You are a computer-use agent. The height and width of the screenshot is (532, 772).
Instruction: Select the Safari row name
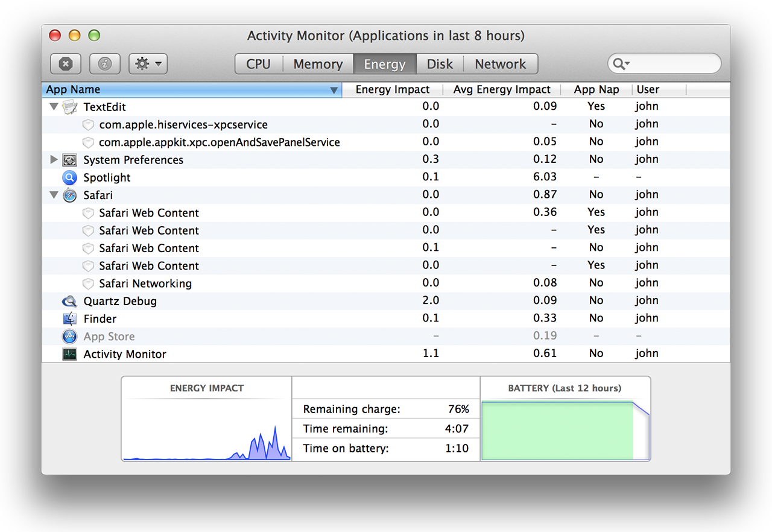click(98, 195)
